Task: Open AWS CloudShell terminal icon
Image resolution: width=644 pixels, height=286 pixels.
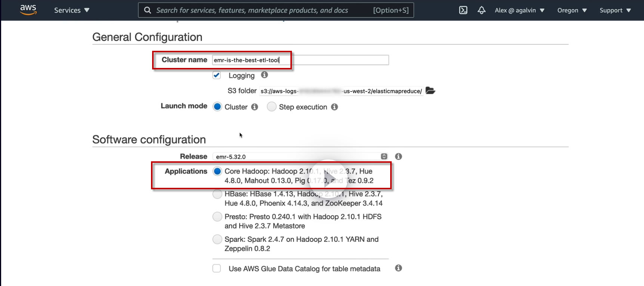Action: tap(463, 10)
